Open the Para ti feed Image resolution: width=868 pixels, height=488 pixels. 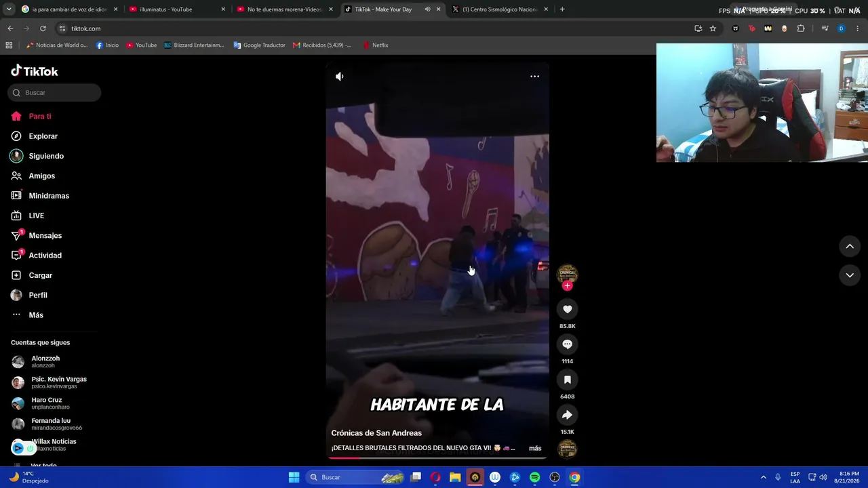pyautogui.click(x=31, y=117)
